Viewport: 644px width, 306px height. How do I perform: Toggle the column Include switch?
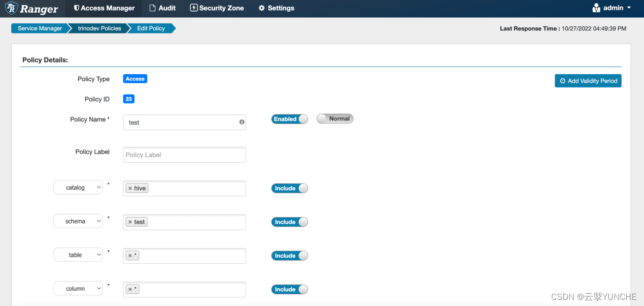click(290, 289)
